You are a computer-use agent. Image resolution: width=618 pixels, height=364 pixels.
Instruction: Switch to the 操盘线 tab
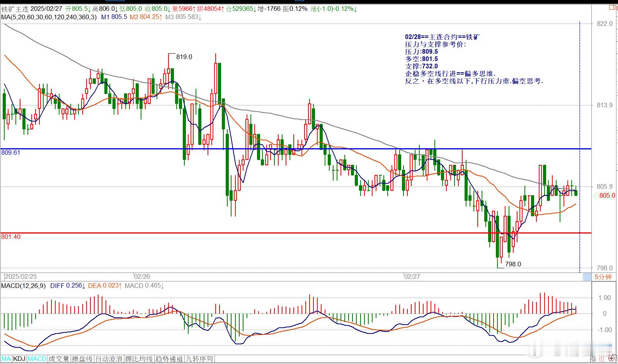coord(82,359)
